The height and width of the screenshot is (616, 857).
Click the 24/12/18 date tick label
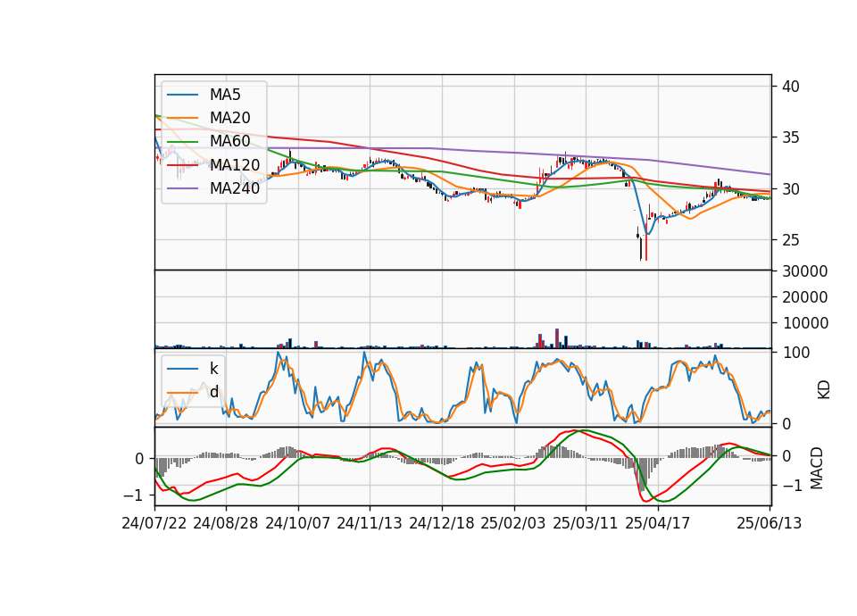click(x=442, y=523)
